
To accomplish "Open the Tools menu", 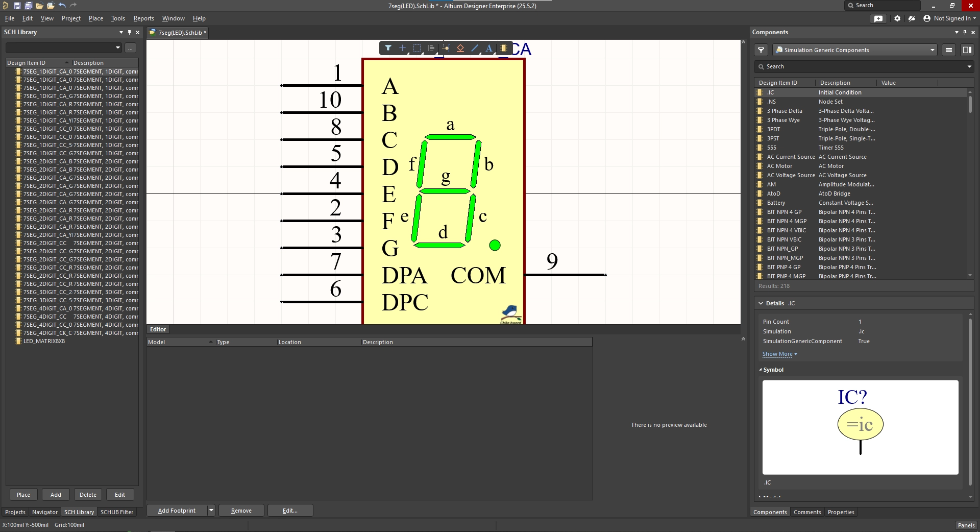I will coord(118,18).
